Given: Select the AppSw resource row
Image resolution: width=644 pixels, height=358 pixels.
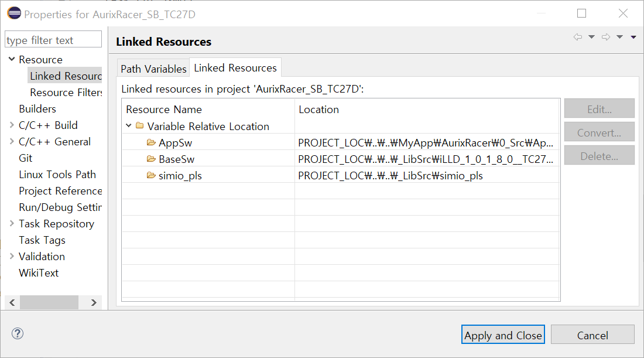Looking at the screenshot, I should coord(341,142).
